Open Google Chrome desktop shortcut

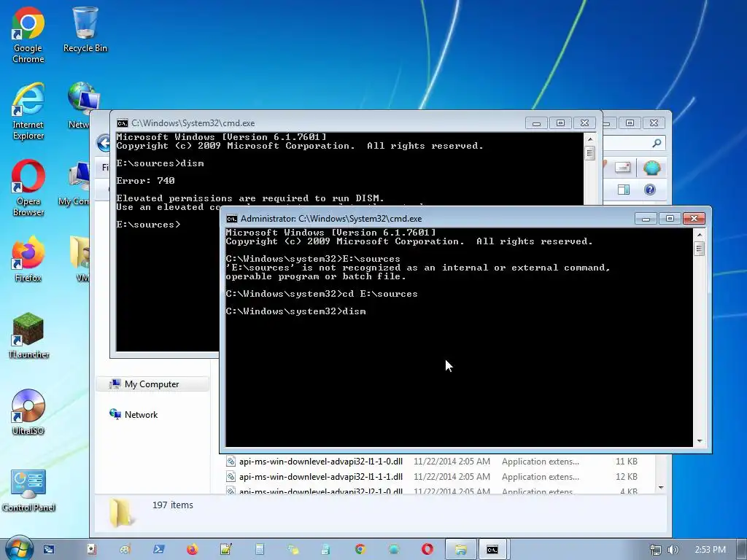point(28,34)
